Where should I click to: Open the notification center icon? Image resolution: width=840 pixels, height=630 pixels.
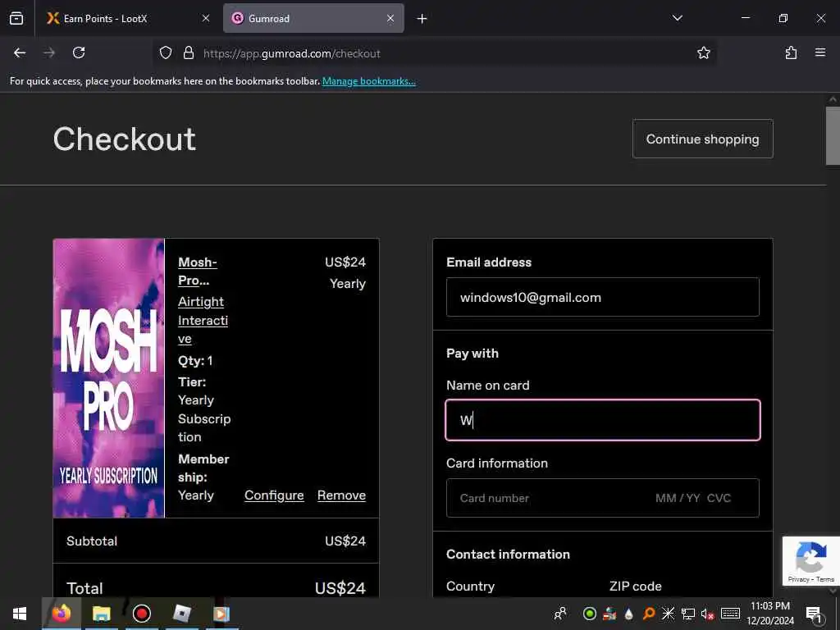point(814,614)
